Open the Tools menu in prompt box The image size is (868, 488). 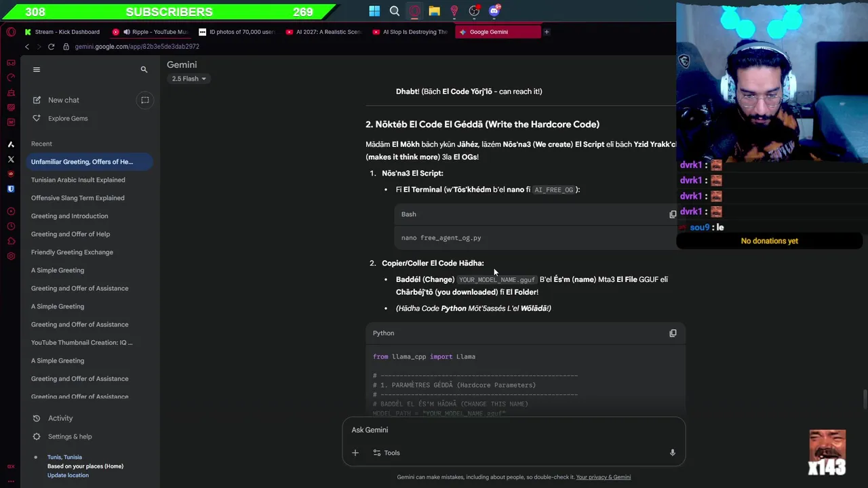pyautogui.click(x=387, y=453)
